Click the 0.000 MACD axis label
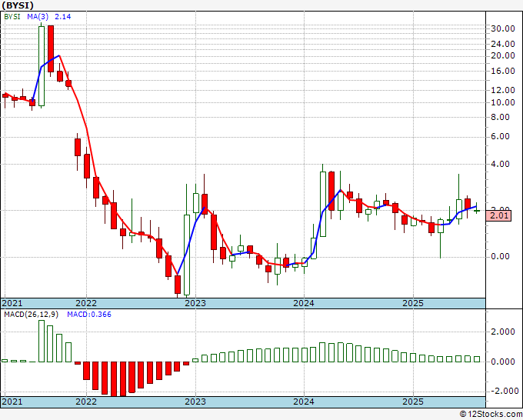The width and height of the screenshot is (523, 420). click(x=503, y=362)
